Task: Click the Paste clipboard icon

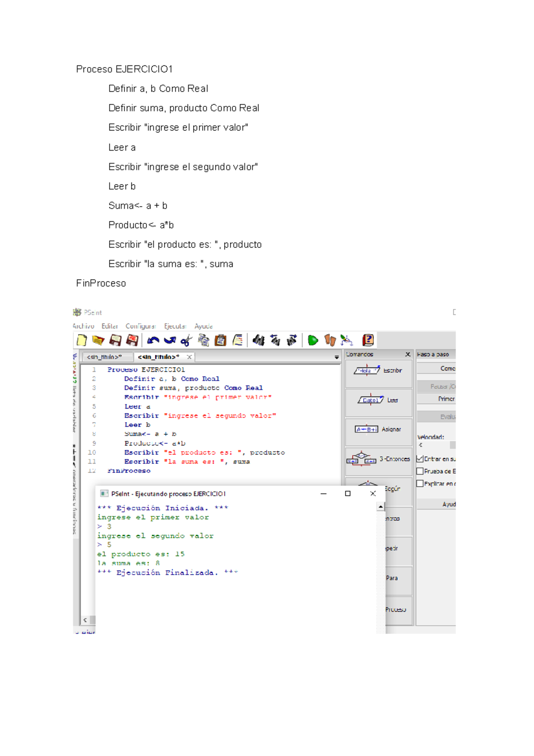Action: coord(220,340)
